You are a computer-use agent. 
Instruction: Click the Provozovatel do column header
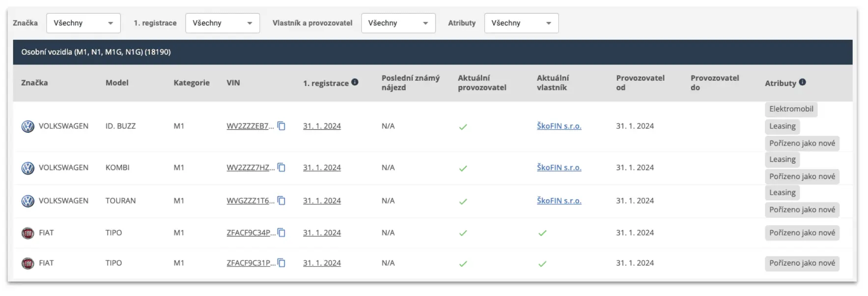pyautogui.click(x=715, y=83)
